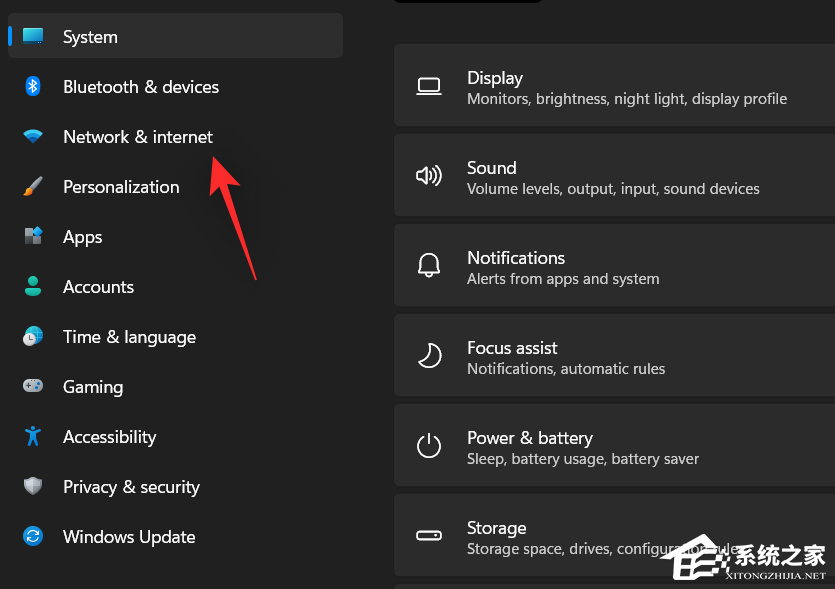Open the Windows Update settings page
The height and width of the screenshot is (589, 835).
pos(128,537)
